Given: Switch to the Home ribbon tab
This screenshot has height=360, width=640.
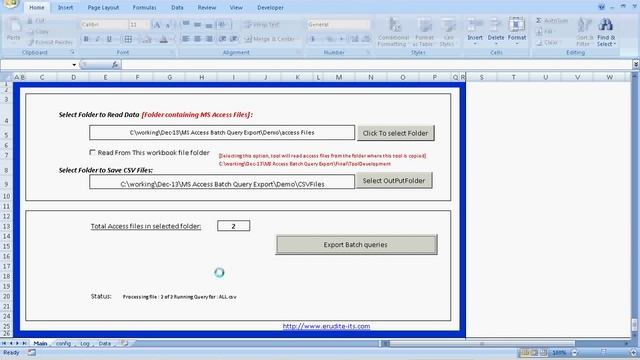Looking at the screenshot, I should pos(37,7).
